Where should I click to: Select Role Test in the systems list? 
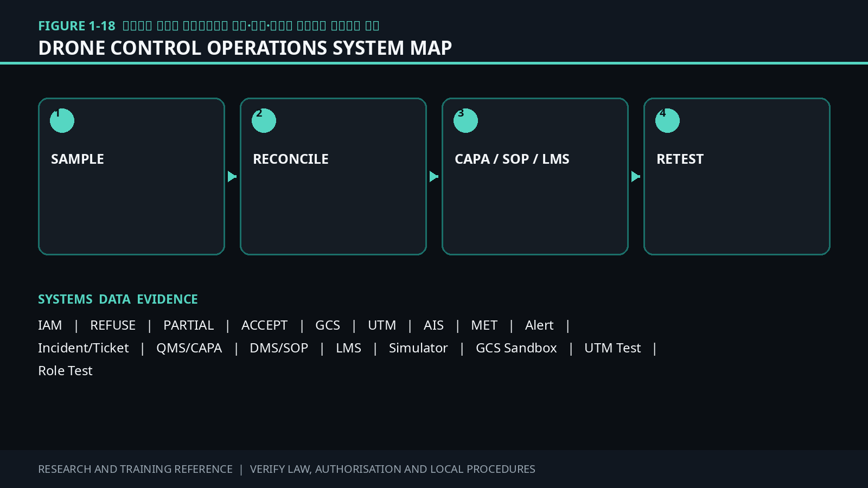pyautogui.click(x=65, y=371)
